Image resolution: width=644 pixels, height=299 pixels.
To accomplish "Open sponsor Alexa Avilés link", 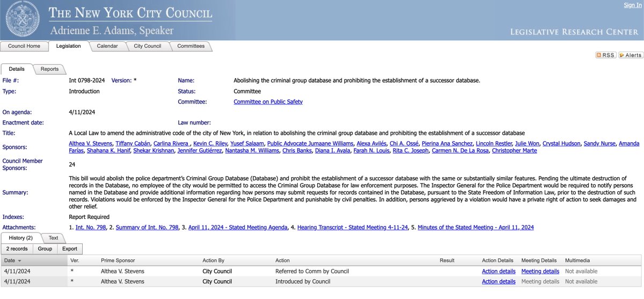I will 372,144.
